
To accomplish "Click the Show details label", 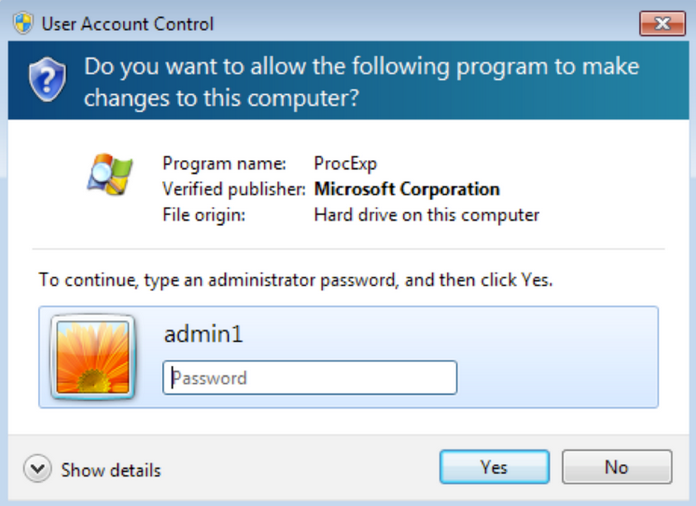I will [111, 470].
